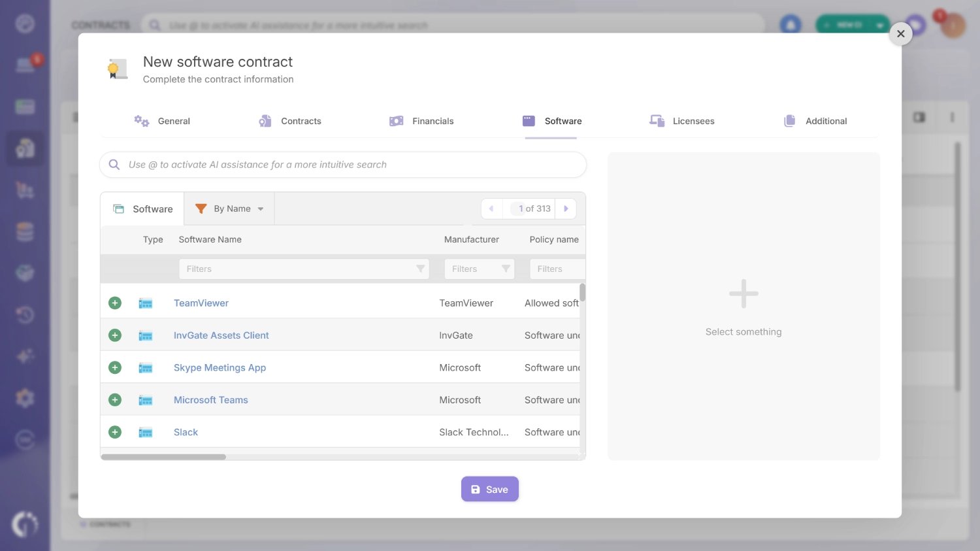
Task: Click the Save button
Action: [490, 489]
